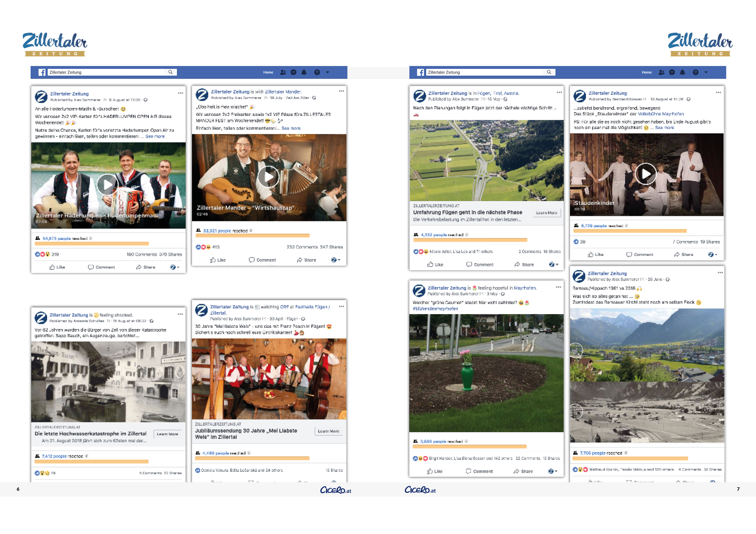Click search magnifier in left Facebook bar
756x534 pixels.
[171, 72]
